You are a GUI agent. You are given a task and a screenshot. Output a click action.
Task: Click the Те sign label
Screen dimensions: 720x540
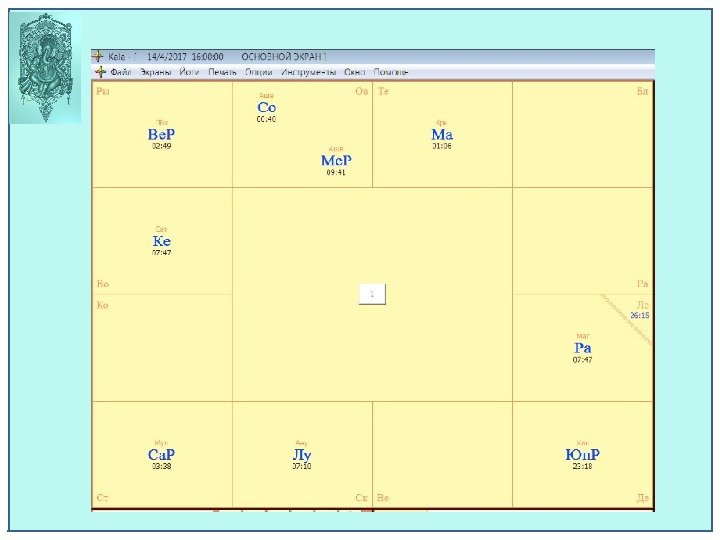(x=383, y=91)
